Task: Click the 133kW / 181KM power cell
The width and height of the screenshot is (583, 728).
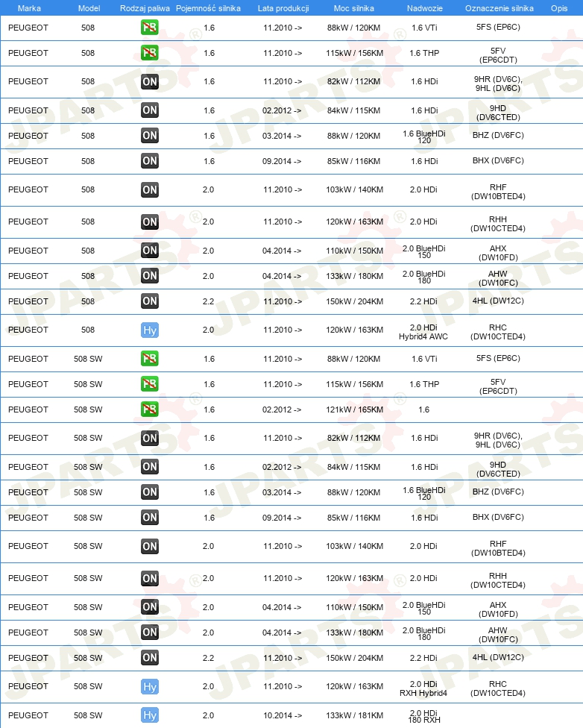Action: [355, 715]
